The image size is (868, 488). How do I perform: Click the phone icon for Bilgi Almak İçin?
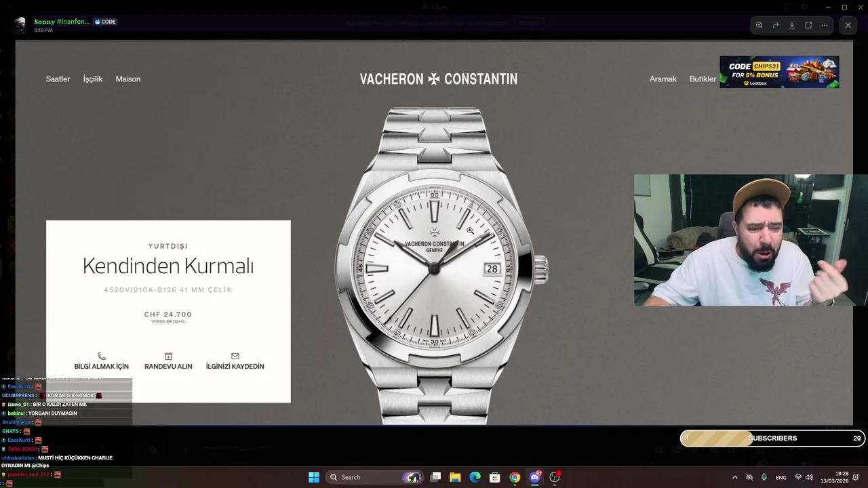tap(101, 356)
